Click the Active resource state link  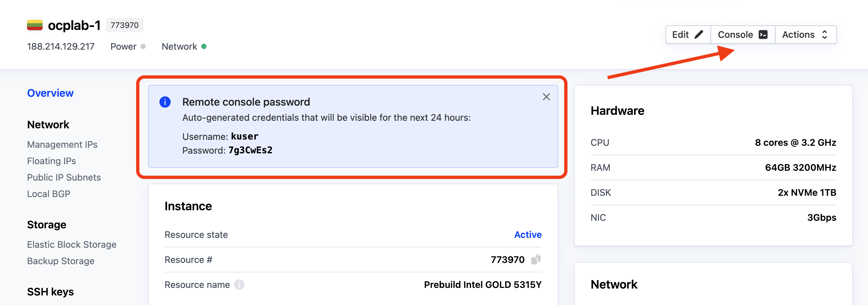[528, 235]
